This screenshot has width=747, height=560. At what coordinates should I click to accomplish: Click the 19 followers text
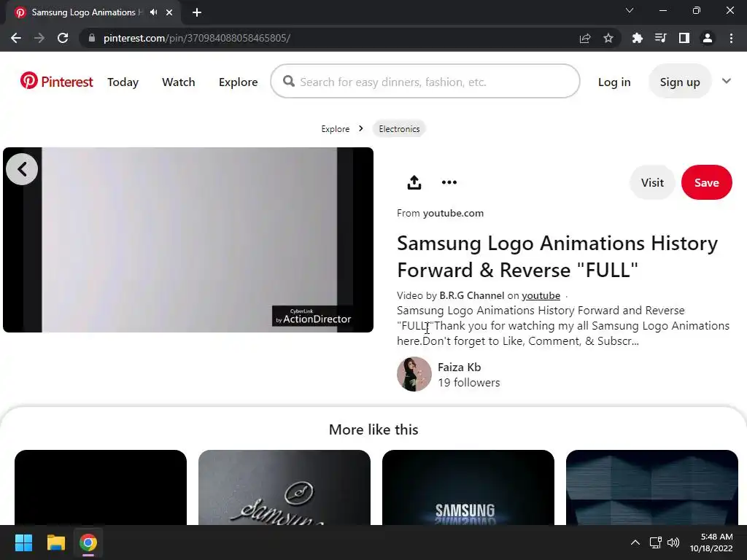pyautogui.click(x=469, y=382)
